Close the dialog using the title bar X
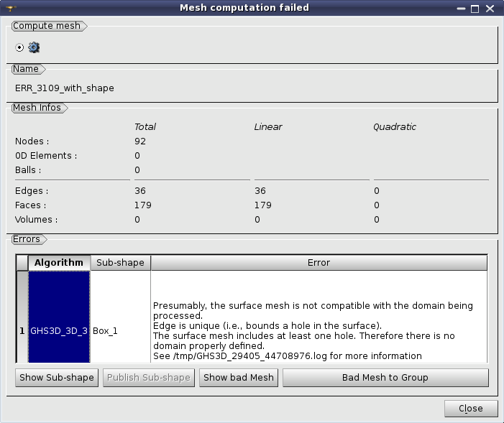This screenshot has width=504, height=423. 490,9
